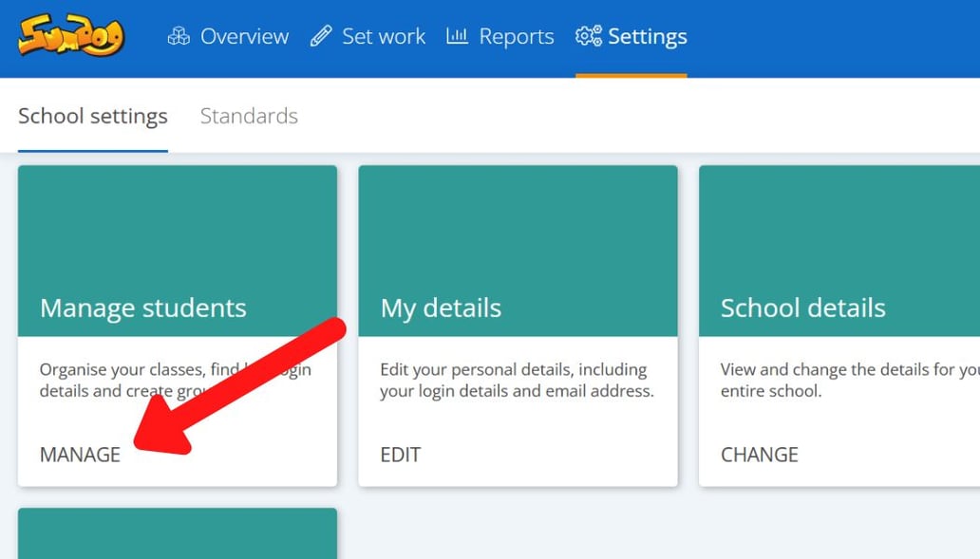This screenshot has width=980, height=559.
Task: Click the School details description text
Action: [x=845, y=380]
